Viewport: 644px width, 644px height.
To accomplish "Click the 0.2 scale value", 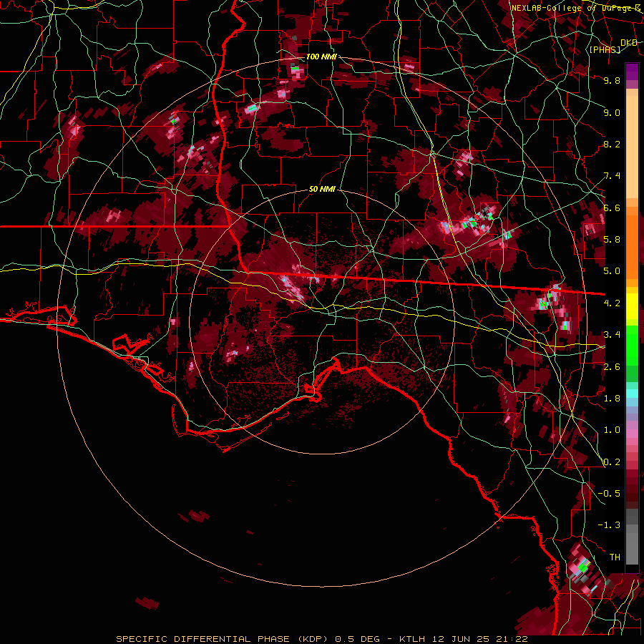I will coord(612,462).
